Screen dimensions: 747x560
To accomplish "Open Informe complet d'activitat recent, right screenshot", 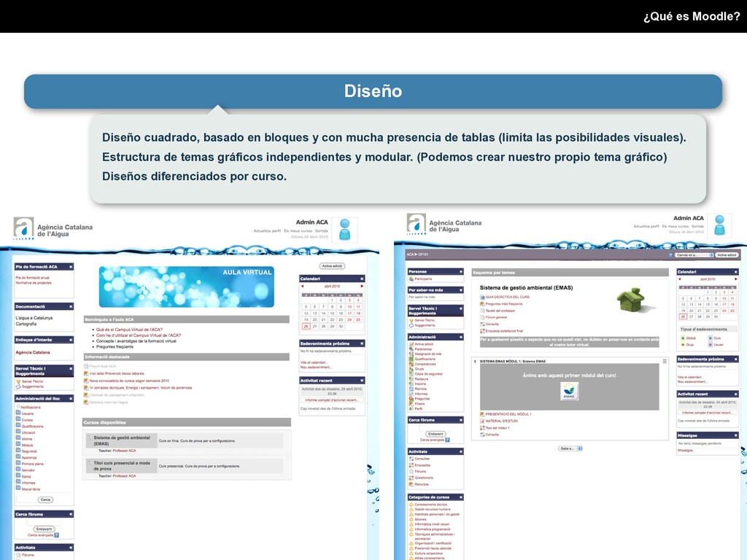I will coord(708,413).
